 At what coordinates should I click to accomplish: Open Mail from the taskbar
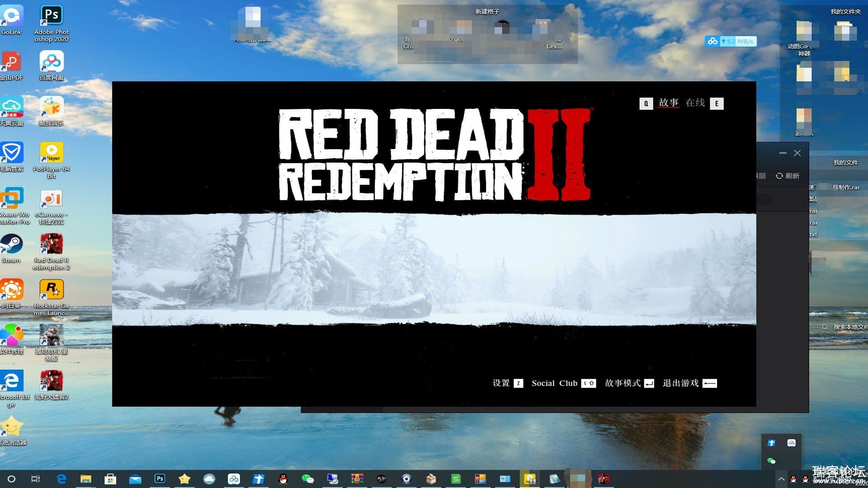(x=135, y=479)
